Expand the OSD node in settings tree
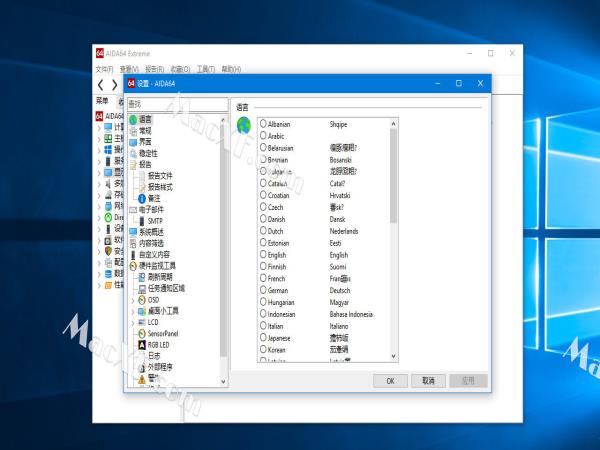This screenshot has height=450, width=600. coord(133,300)
